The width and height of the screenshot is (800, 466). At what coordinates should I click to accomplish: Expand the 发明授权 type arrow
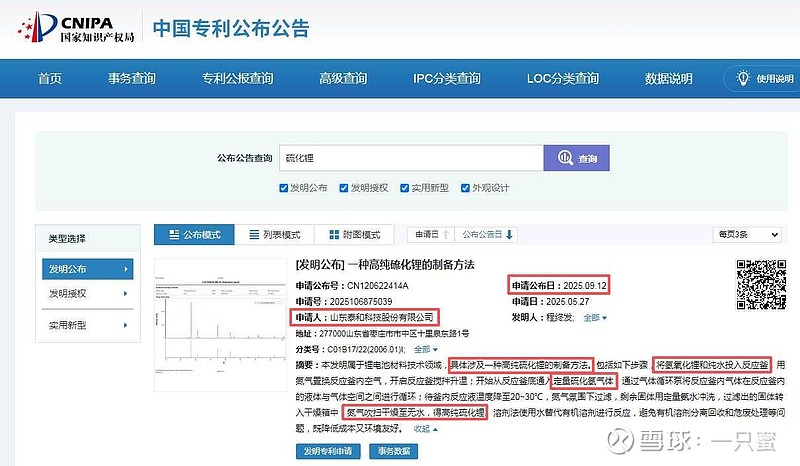point(125,293)
